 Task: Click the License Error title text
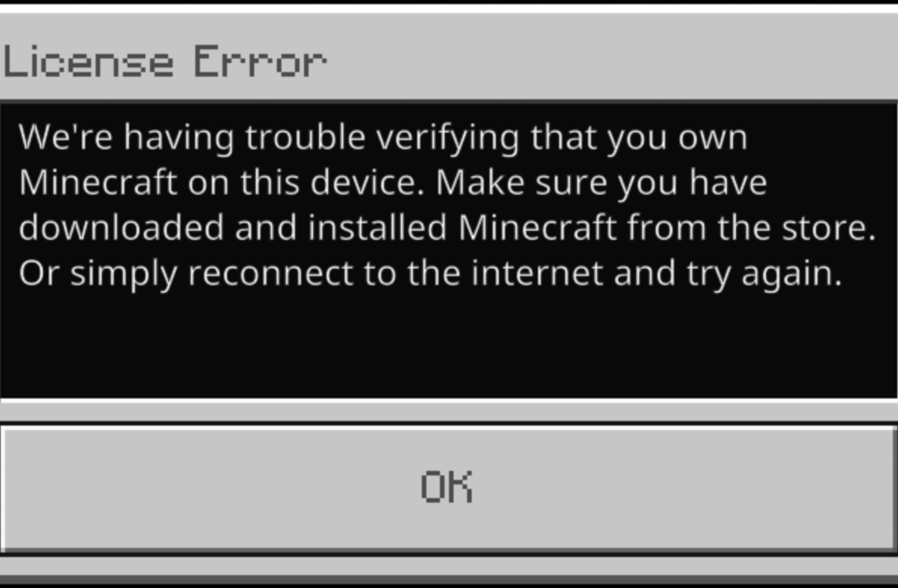tap(165, 61)
